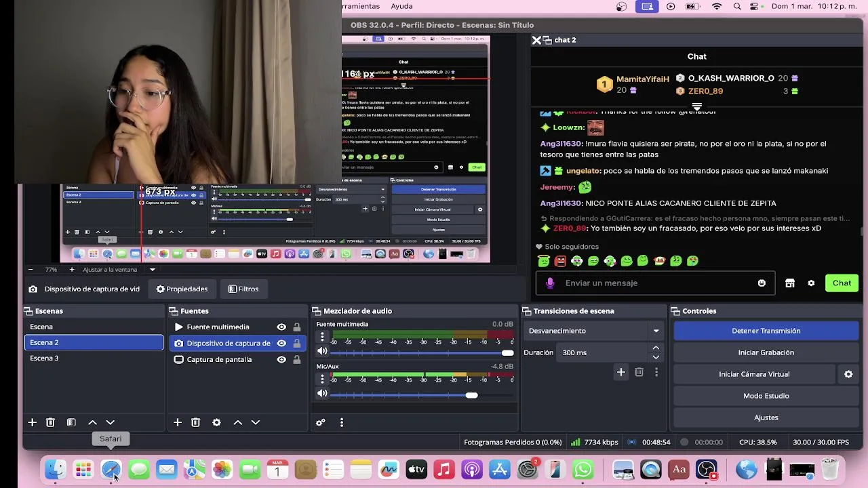Select Escena in the scenes list
Screen dimensions: 868x488
(94, 327)
